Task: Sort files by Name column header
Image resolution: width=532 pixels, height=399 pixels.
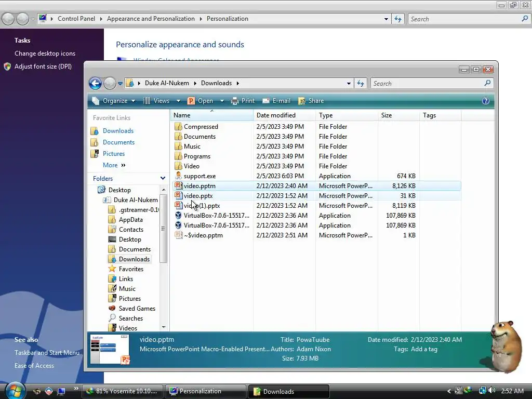Action: (x=212, y=115)
